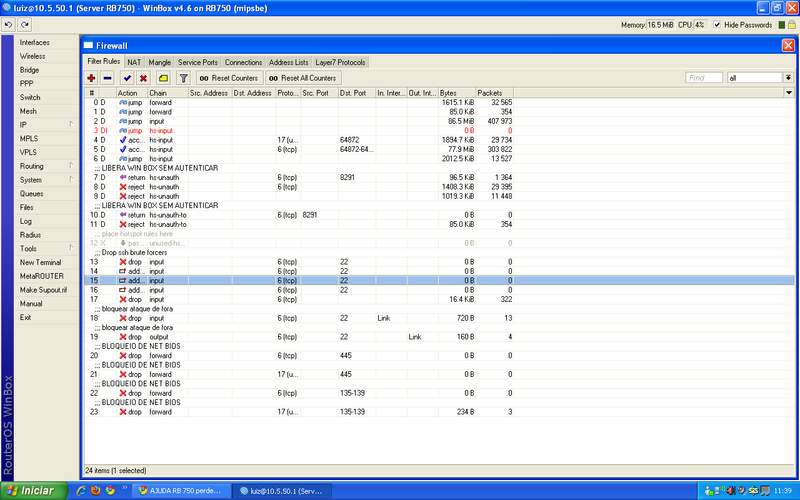The height and width of the screenshot is (500, 800).
Task: Disable the selected rule with the red X icon
Action: tap(143, 77)
